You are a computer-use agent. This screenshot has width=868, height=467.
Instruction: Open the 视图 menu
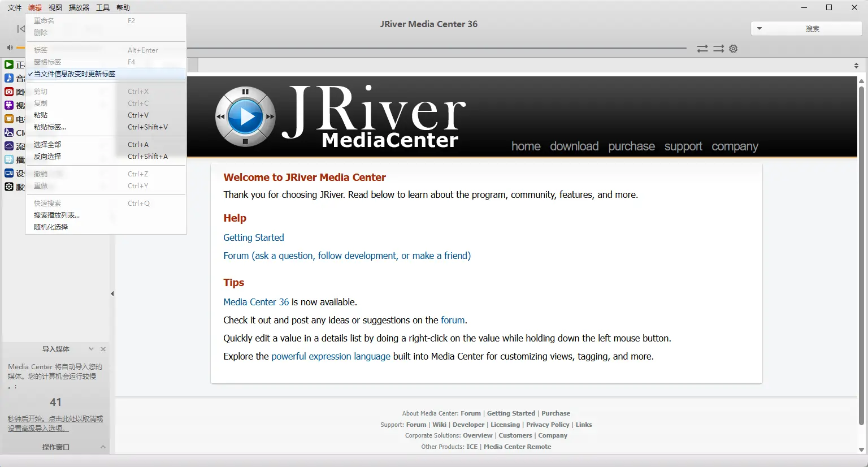coord(55,7)
